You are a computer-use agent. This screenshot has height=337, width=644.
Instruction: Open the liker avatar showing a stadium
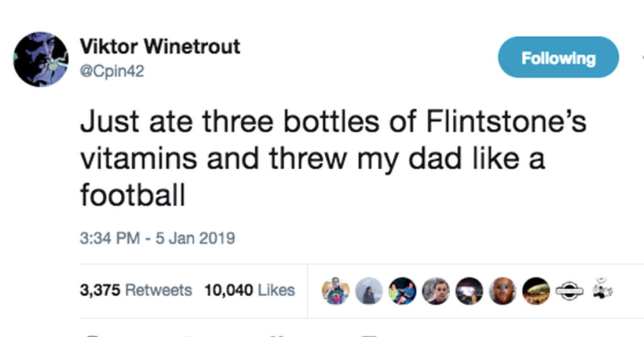tap(536, 290)
